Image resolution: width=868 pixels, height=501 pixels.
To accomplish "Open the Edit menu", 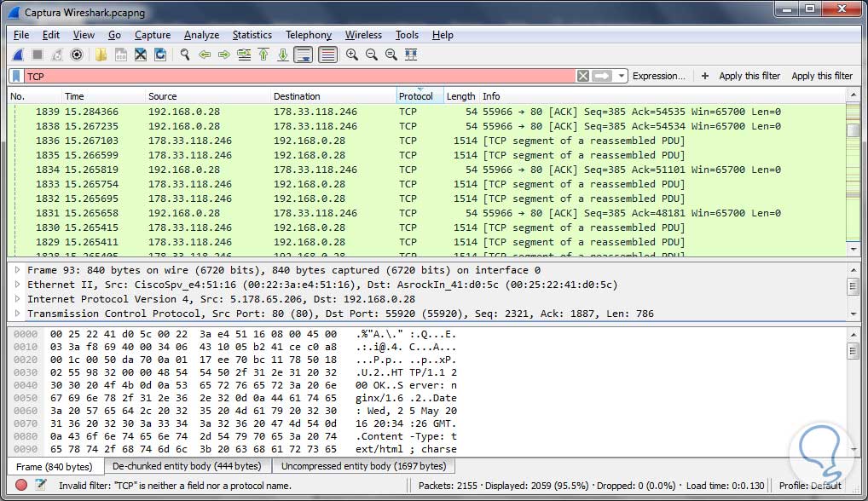I will 51,35.
